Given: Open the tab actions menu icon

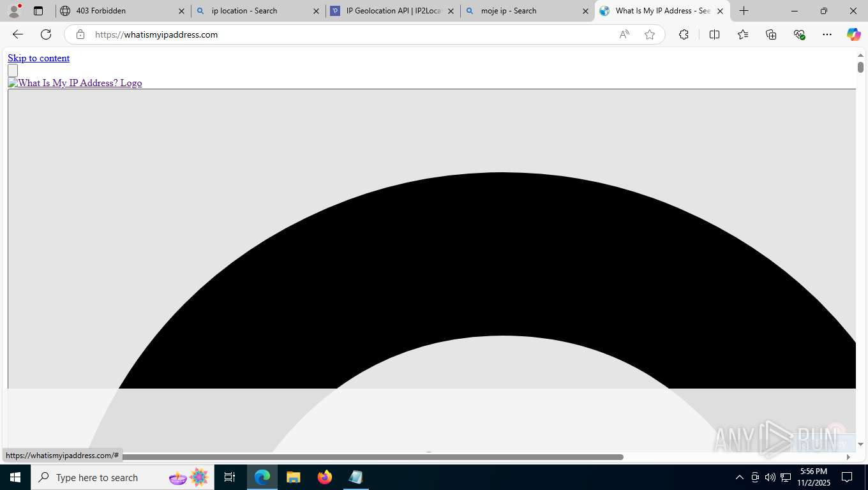Looking at the screenshot, I should point(38,11).
